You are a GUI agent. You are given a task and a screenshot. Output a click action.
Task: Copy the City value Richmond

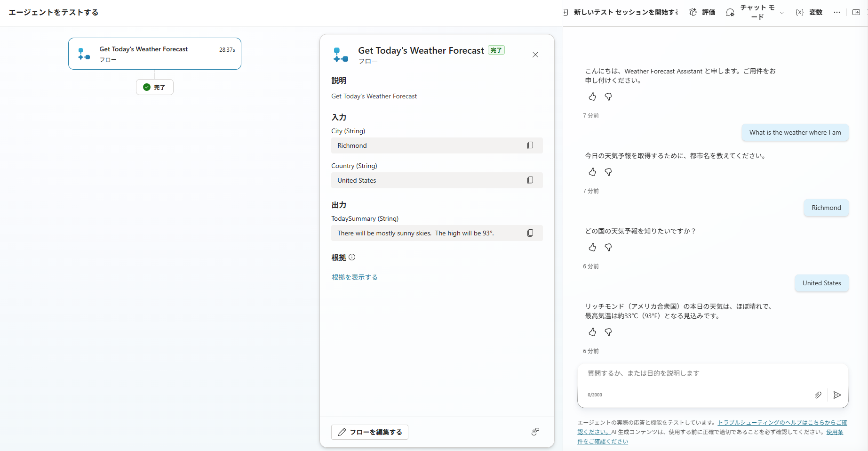pyautogui.click(x=530, y=145)
